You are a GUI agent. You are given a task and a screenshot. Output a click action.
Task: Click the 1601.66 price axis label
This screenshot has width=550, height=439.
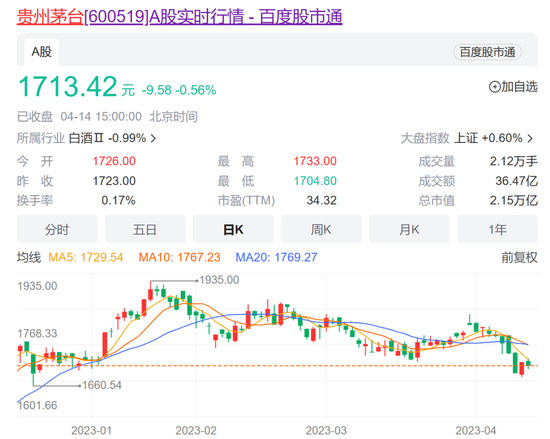pyautogui.click(x=37, y=405)
